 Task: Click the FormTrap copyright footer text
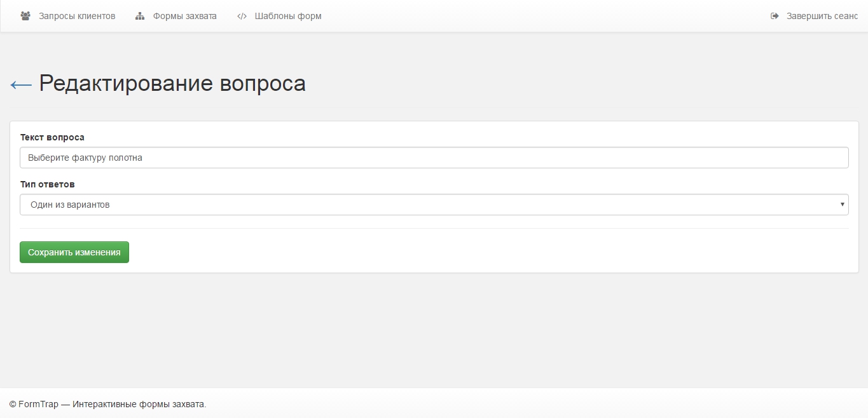coord(107,404)
